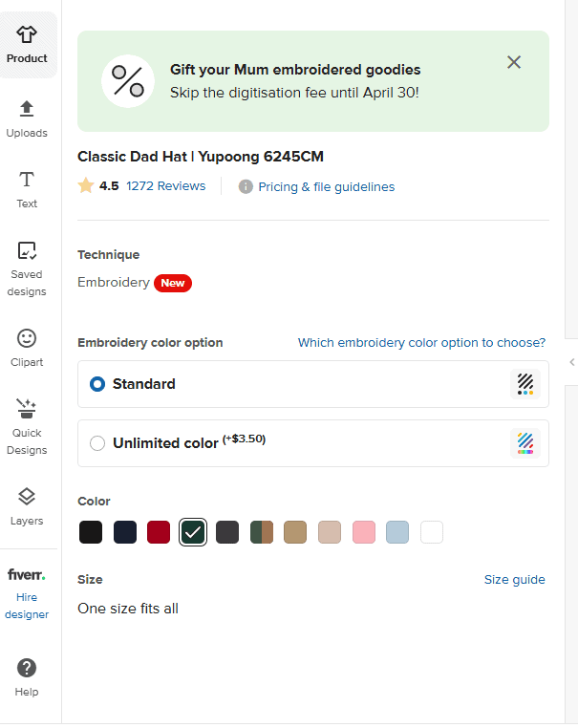This screenshot has height=728, width=578.
Task: Click the Help question mark icon
Action: click(x=27, y=668)
